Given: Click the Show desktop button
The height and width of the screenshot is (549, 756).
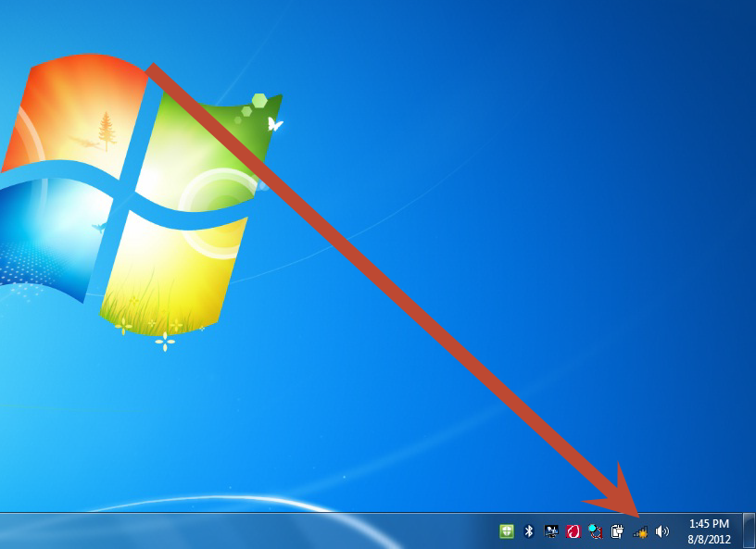Looking at the screenshot, I should point(749,530).
